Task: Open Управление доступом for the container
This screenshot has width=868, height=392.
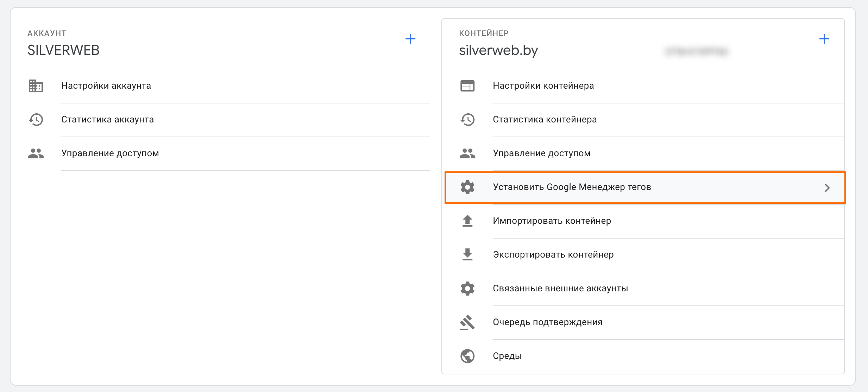Action: [541, 153]
